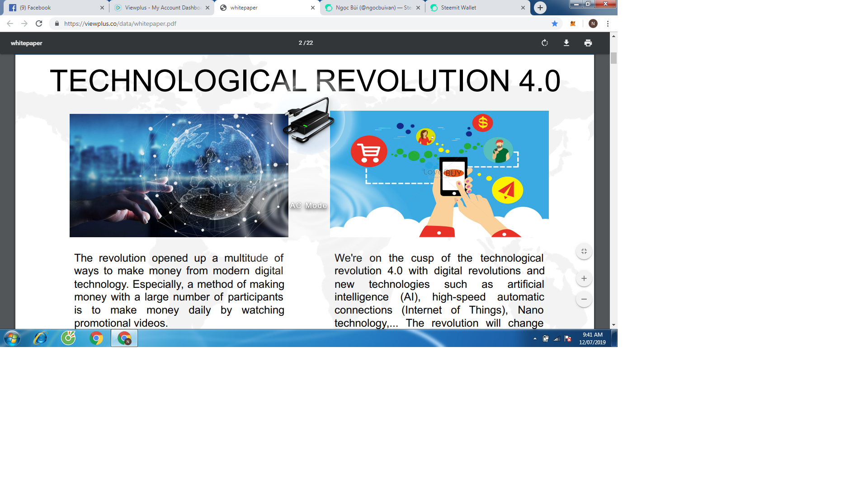
Task: Click the Zoom out control
Action: pos(584,299)
